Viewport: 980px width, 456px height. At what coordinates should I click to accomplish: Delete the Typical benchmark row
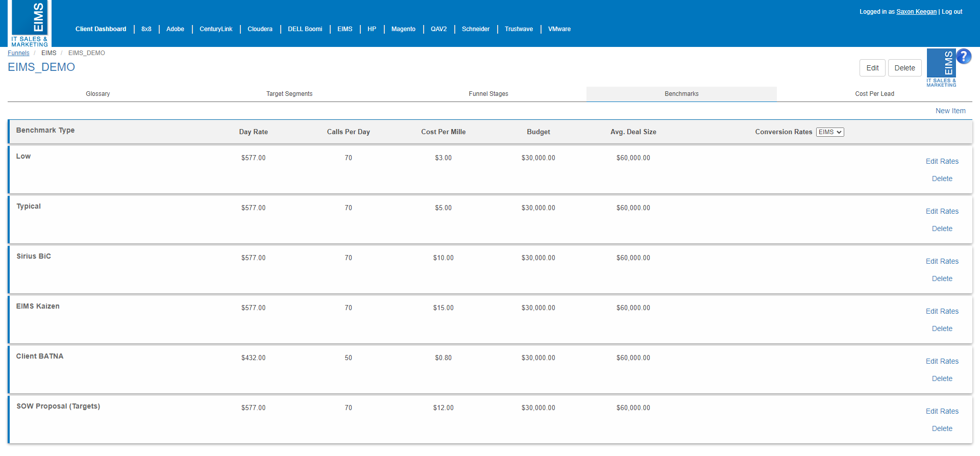[x=942, y=229]
